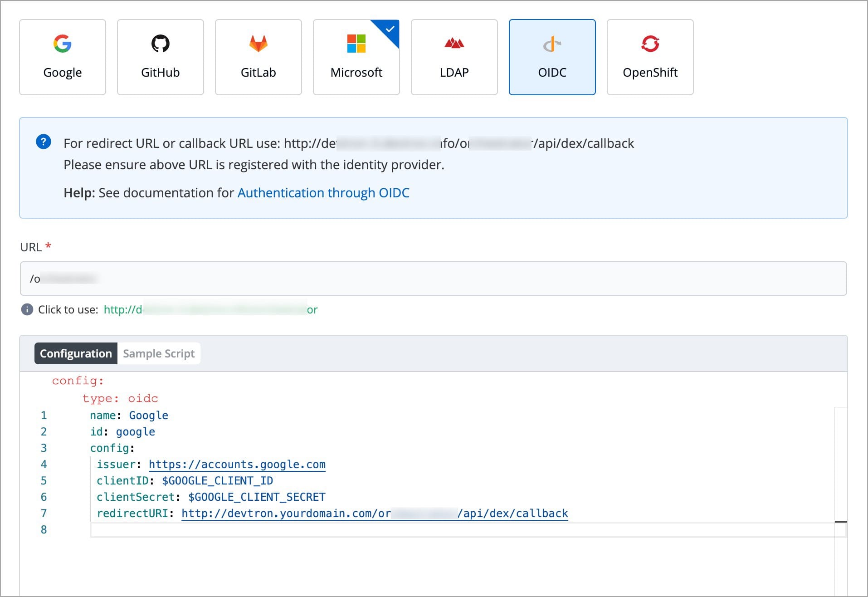Viewport: 868px width, 597px height.
Task: Focus the URL input field
Action: point(433,279)
